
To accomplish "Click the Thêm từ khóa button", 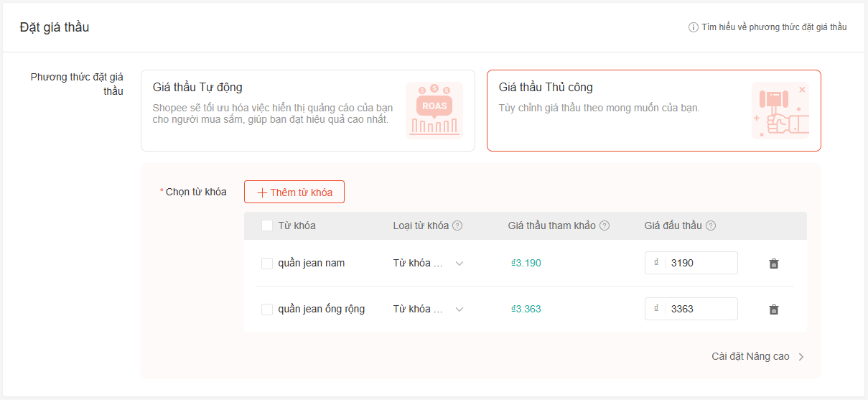I will tap(294, 192).
